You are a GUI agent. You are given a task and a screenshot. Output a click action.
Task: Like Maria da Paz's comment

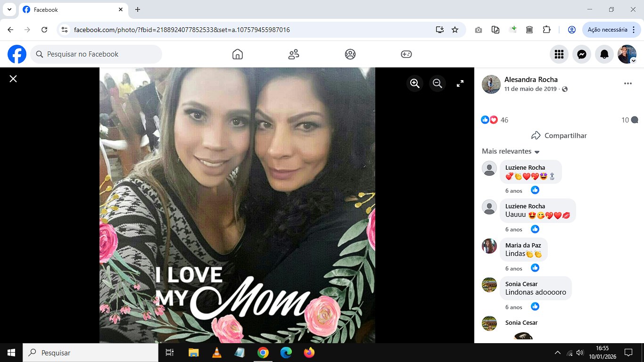pos(535,268)
